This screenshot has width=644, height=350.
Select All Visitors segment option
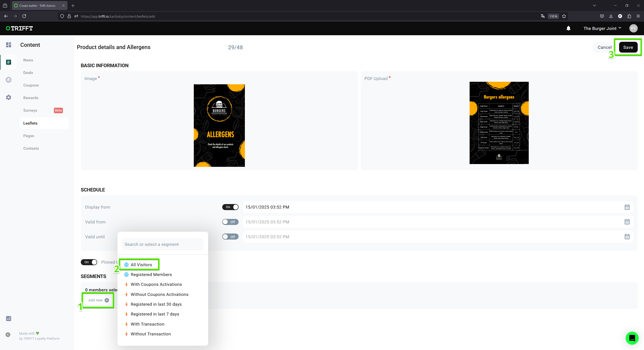click(141, 264)
